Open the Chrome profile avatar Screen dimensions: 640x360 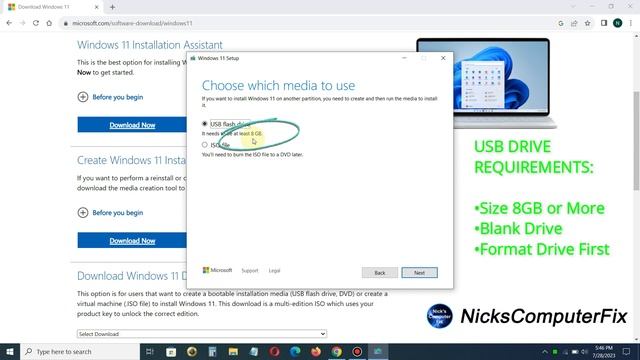pos(618,23)
